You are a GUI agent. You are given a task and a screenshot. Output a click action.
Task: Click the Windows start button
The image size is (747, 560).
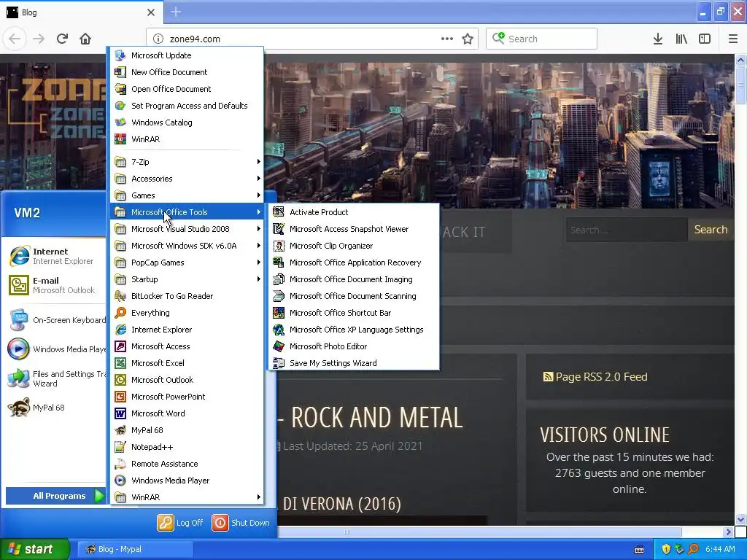point(34,549)
